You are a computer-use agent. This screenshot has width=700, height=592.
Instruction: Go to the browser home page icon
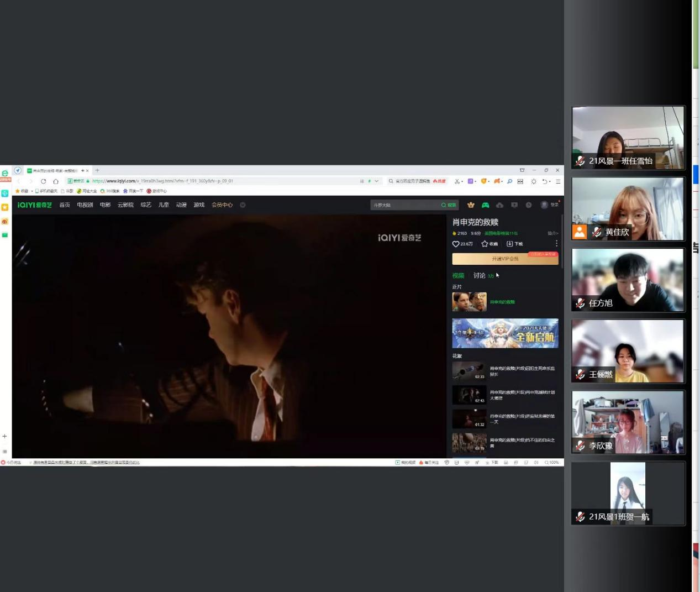[56, 181]
